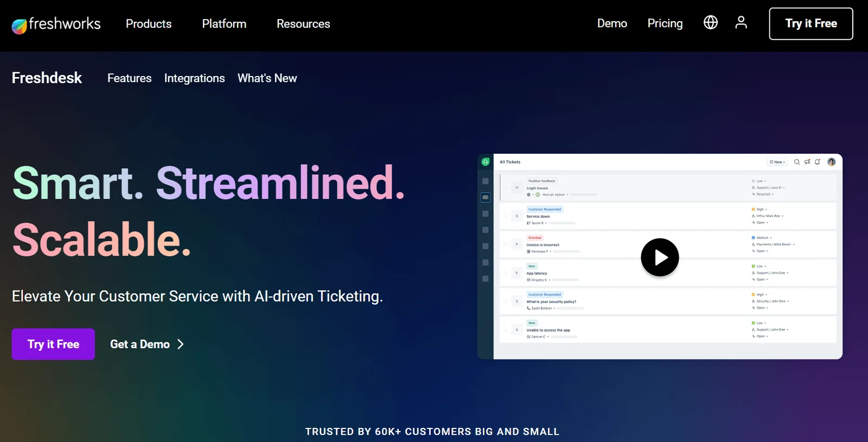Screen dimensions: 868x442
Task: Click the H avatar on Login issues ticket
Action: (517, 187)
